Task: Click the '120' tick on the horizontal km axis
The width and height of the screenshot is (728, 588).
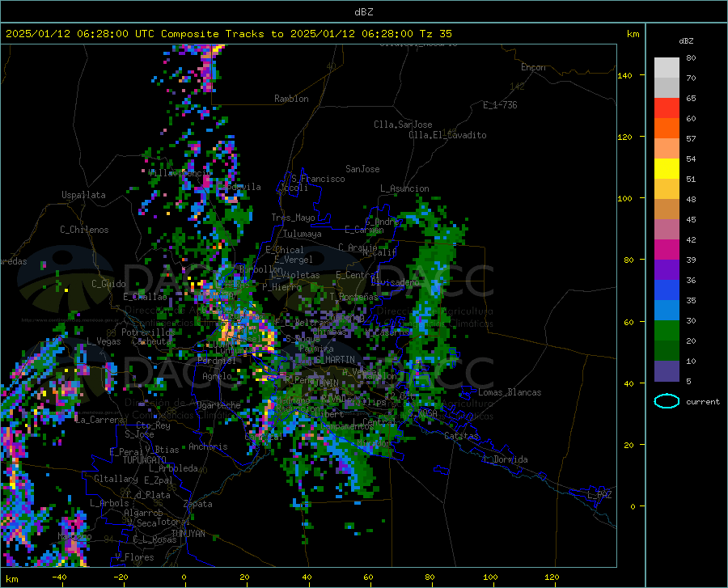Action: (552, 577)
